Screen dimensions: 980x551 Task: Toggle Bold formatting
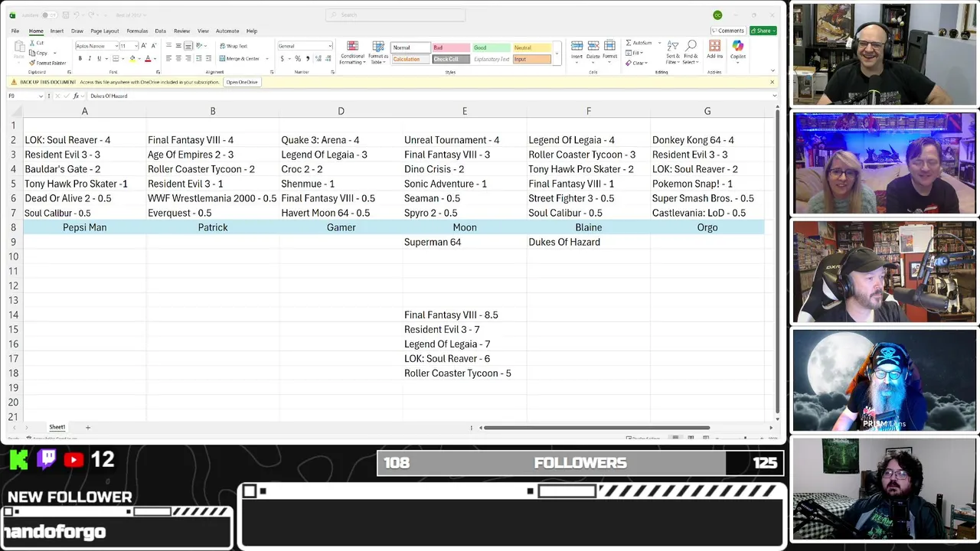pos(80,58)
